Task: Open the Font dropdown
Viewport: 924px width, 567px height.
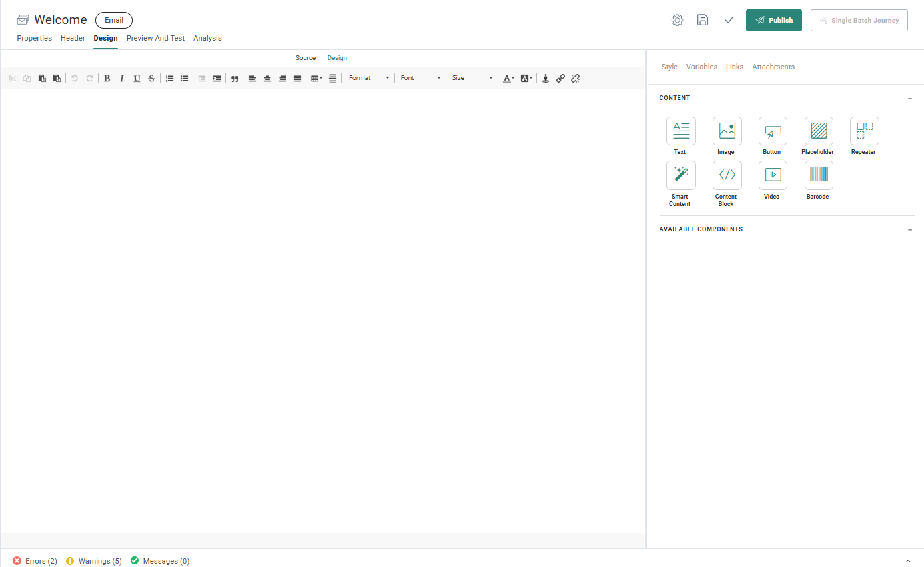Action: [x=420, y=78]
